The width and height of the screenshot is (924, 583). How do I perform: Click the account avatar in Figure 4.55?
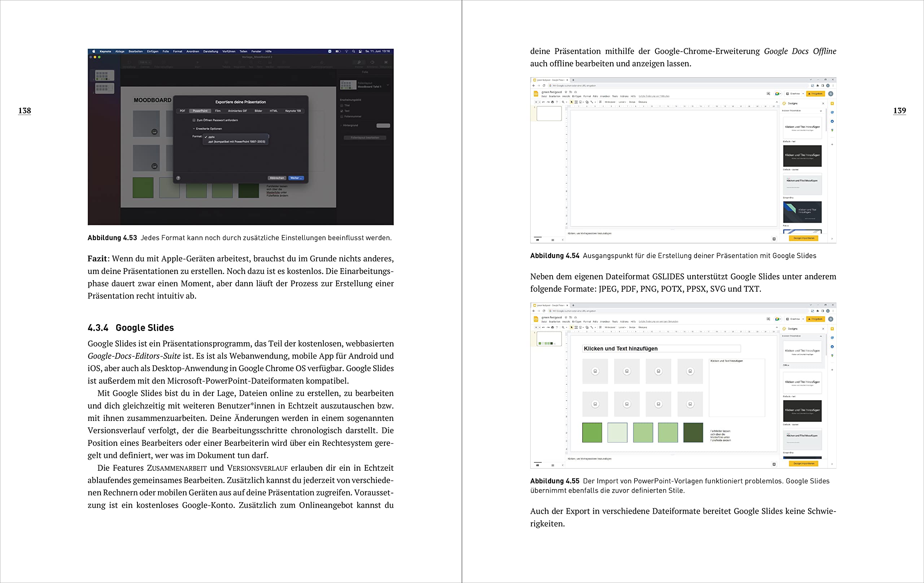[x=831, y=319]
